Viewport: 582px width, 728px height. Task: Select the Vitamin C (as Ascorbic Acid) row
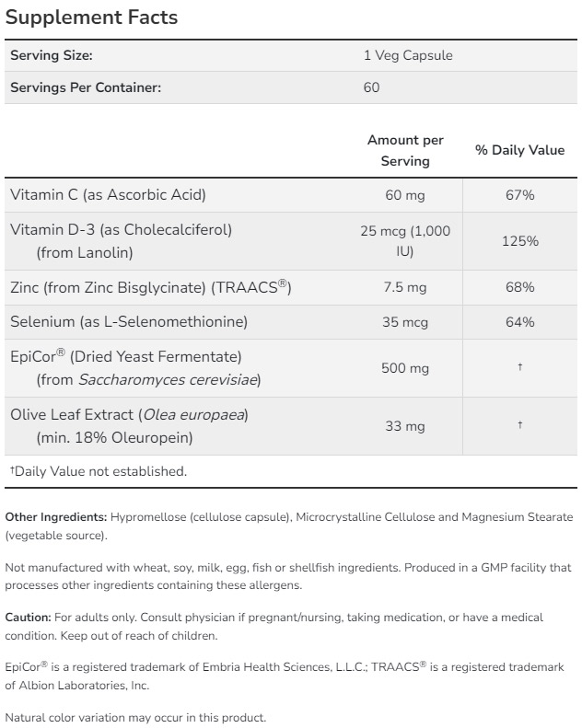click(108, 194)
